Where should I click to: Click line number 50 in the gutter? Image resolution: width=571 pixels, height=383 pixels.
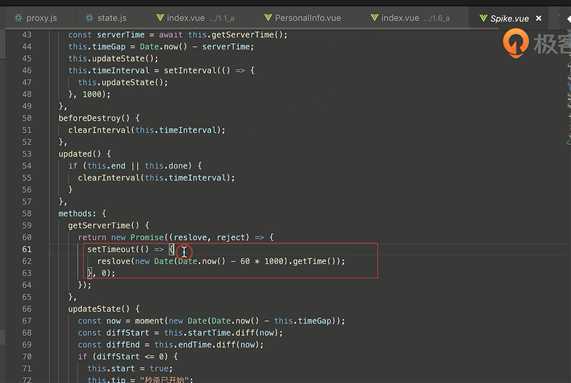(27, 118)
